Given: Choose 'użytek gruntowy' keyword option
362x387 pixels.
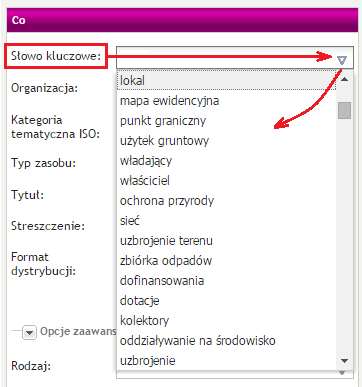Looking at the screenshot, I should [227, 140].
